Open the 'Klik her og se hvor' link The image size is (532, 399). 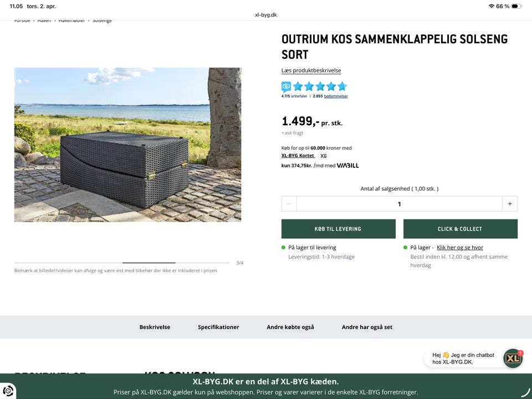coord(460,247)
